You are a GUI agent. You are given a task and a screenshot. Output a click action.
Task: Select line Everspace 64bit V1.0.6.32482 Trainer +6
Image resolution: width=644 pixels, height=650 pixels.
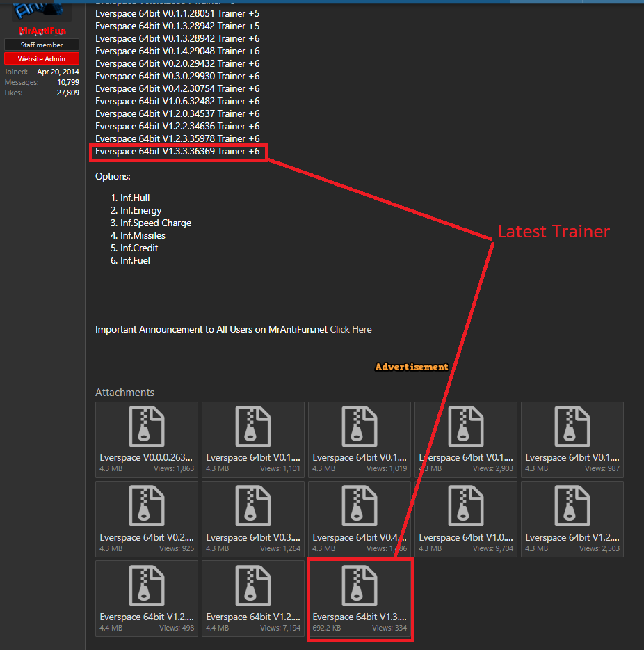[x=177, y=101]
